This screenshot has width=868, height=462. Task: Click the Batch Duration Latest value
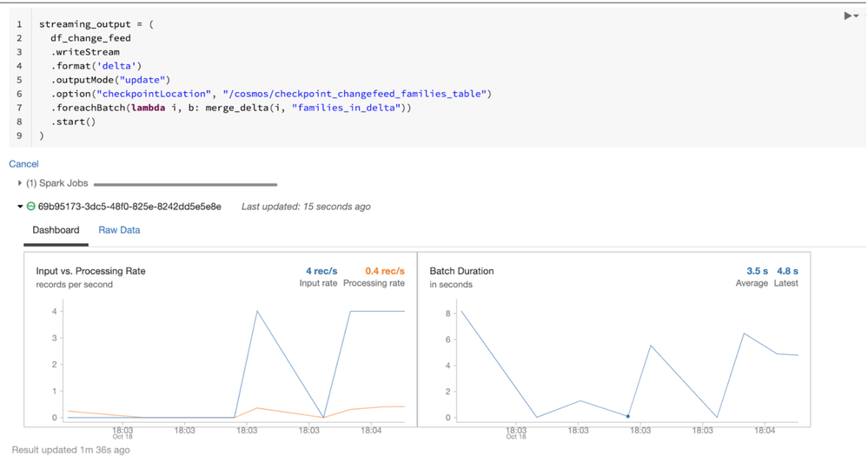787,271
